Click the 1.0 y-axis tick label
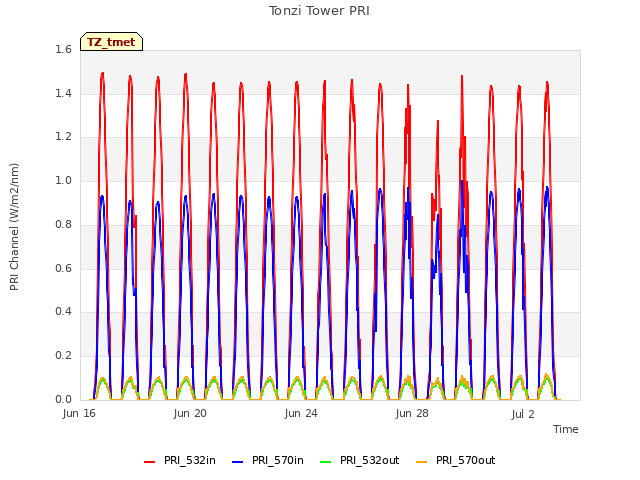The image size is (640, 480). pyautogui.click(x=63, y=180)
